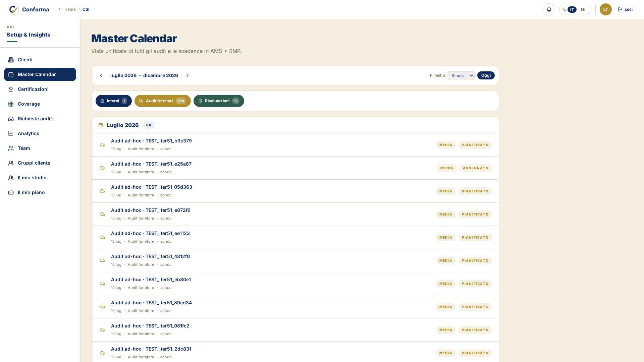Click truck icon of TEST_Iter51_4812f0 row

click(x=103, y=260)
